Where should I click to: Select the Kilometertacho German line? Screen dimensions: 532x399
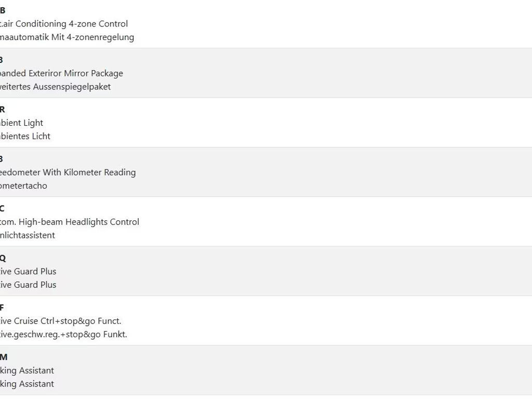(x=23, y=186)
